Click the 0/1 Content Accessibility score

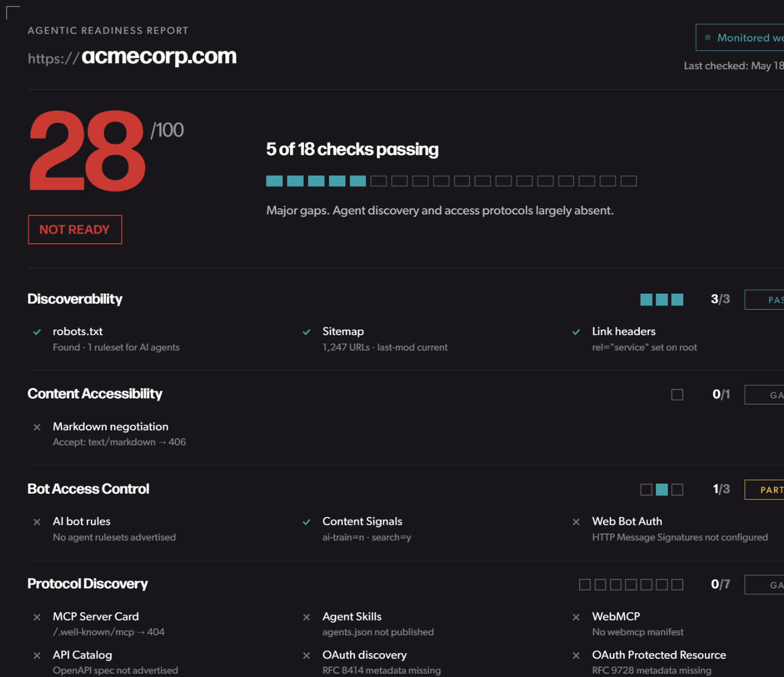[721, 394]
